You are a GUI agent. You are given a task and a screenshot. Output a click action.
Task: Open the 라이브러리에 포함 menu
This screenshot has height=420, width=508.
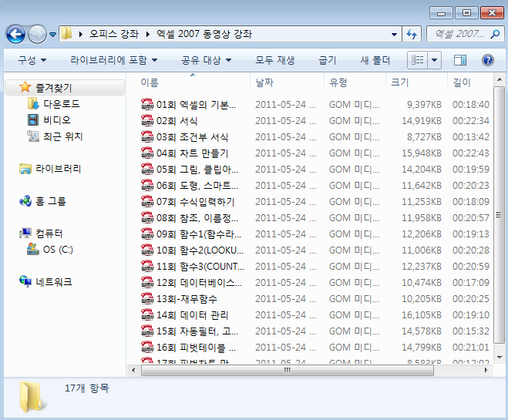(x=114, y=60)
